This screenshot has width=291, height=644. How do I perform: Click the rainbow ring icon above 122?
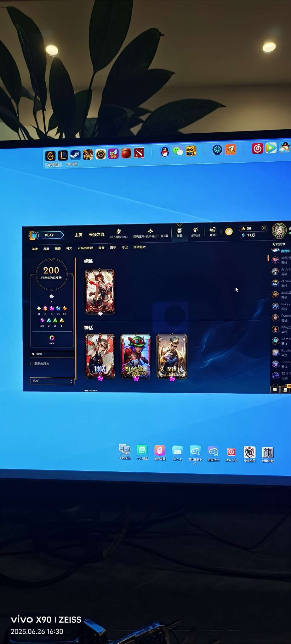[x=52, y=338]
